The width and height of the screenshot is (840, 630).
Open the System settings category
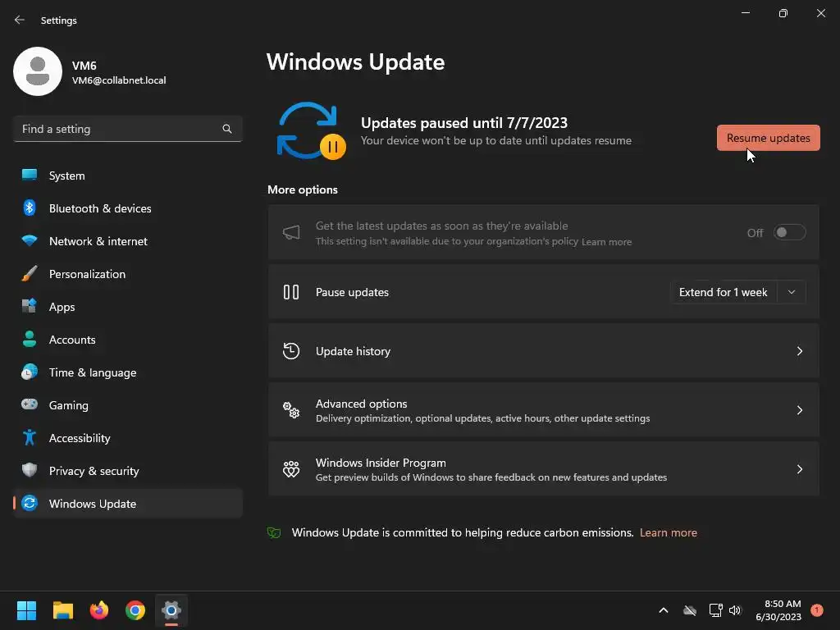(127, 176)
